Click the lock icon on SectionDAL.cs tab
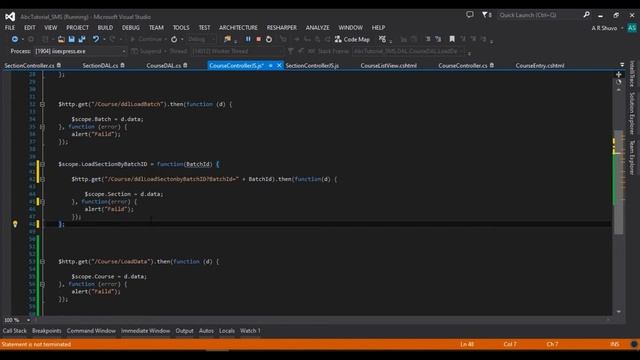Viewport: 640px width, 360px height. [122, 65]
